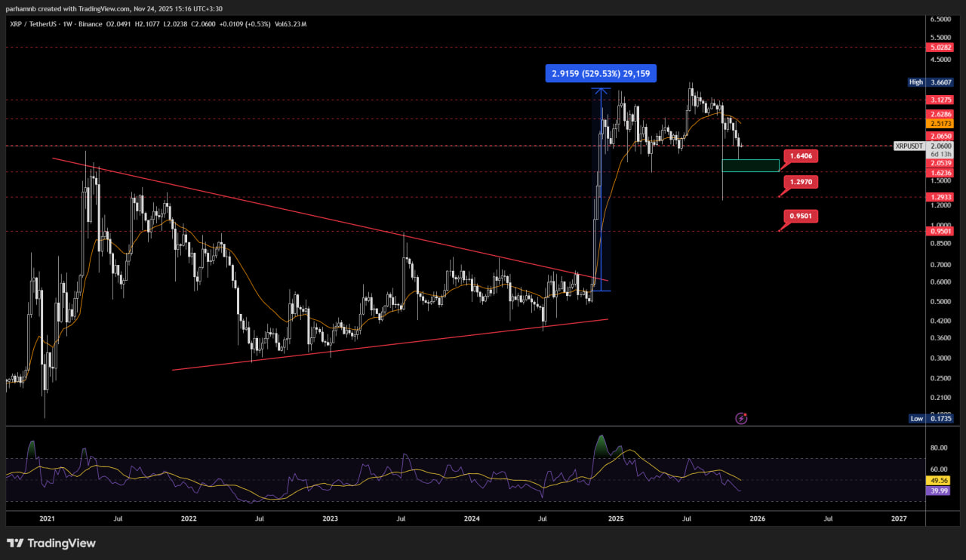
Task: Click the 5.0282 red price level label
Action: pos(940,47)
